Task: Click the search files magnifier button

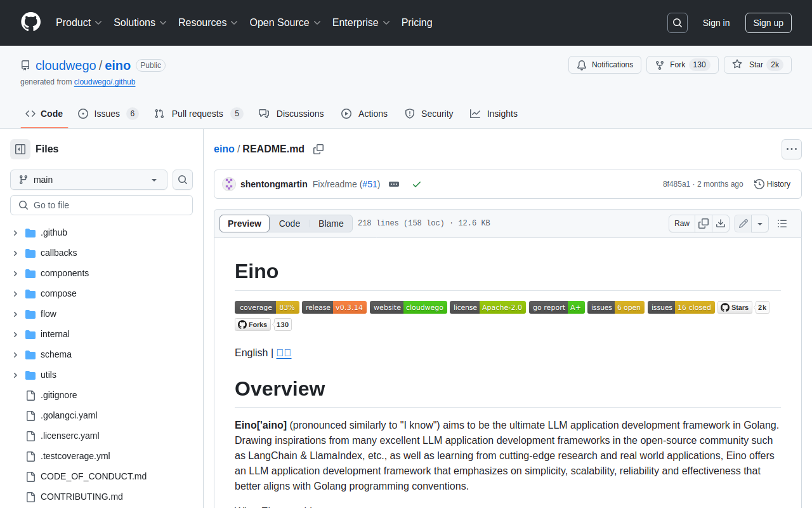Action: [183, 180]
